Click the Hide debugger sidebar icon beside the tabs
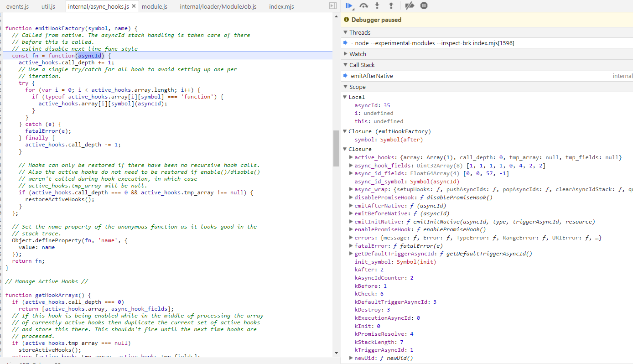Screen dimensions: 633x364 coord(333,5)
